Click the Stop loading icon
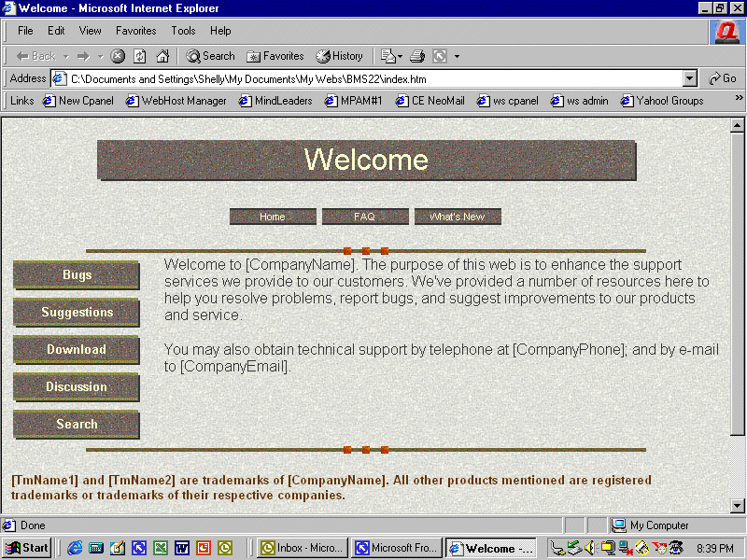This screenshot has width=747, height=560. coord(118,56)
